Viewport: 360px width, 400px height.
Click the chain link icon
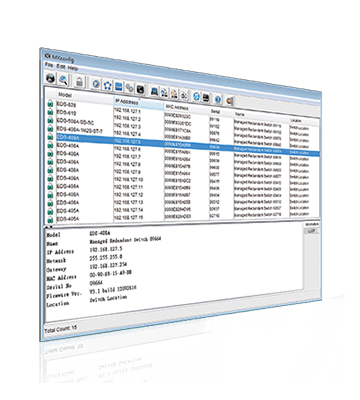pyautogui.click(x=130, y=87)
